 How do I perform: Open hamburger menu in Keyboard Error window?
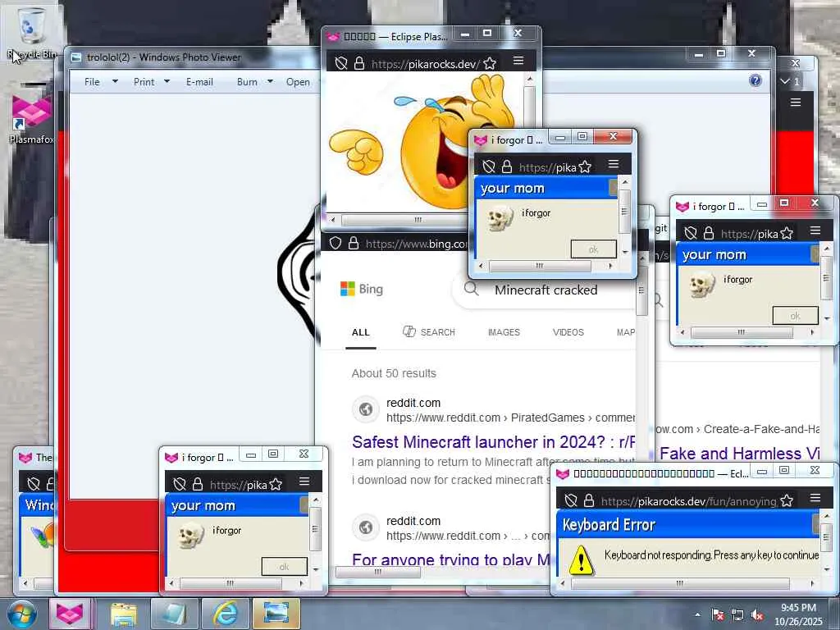point(815,498)
